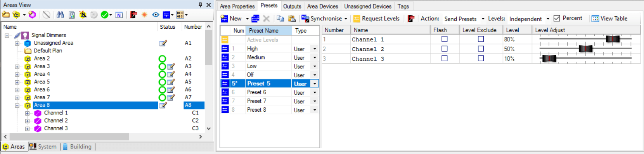This screenshot has width=644, height=154.
Task: Collapse the Area 8 tree node
Action: [17, 106]
